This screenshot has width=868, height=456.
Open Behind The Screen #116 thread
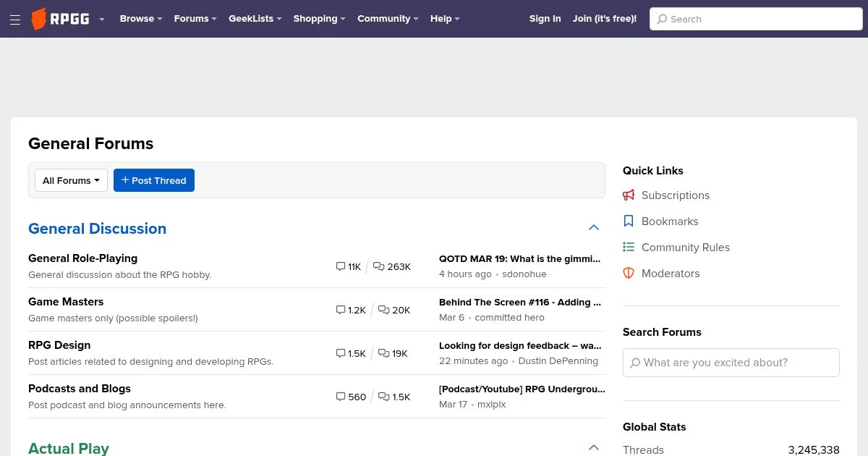pyautogui.click(x=520, y=303)
